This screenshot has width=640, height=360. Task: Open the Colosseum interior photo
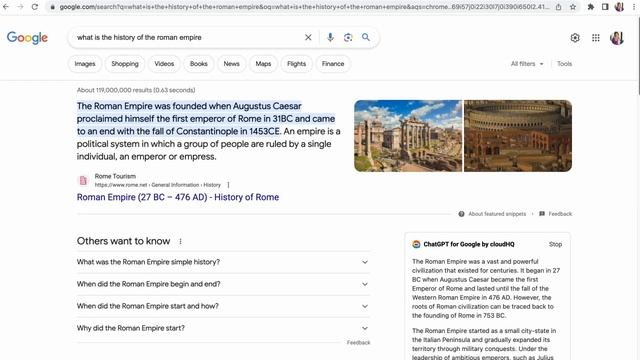pos(518,136)
